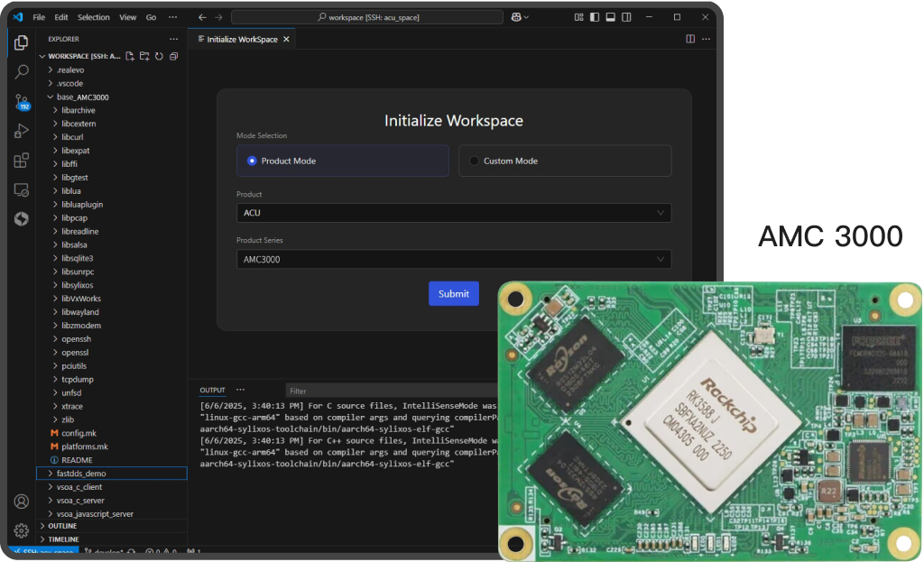Screen dimensions: 924x562
Task: Show hidden menus via title bar ellipsis
Action: tap(172, 17)
